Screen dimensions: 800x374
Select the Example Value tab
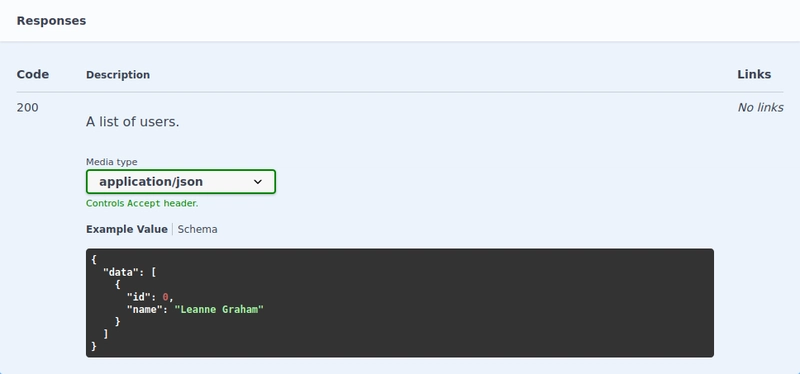[x=127, y=229]
